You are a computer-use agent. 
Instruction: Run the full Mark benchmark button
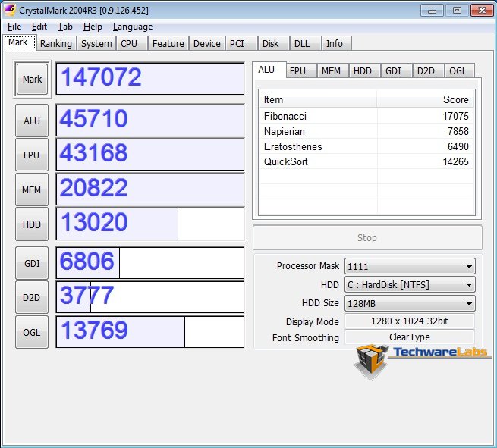(x=32, y=79)
